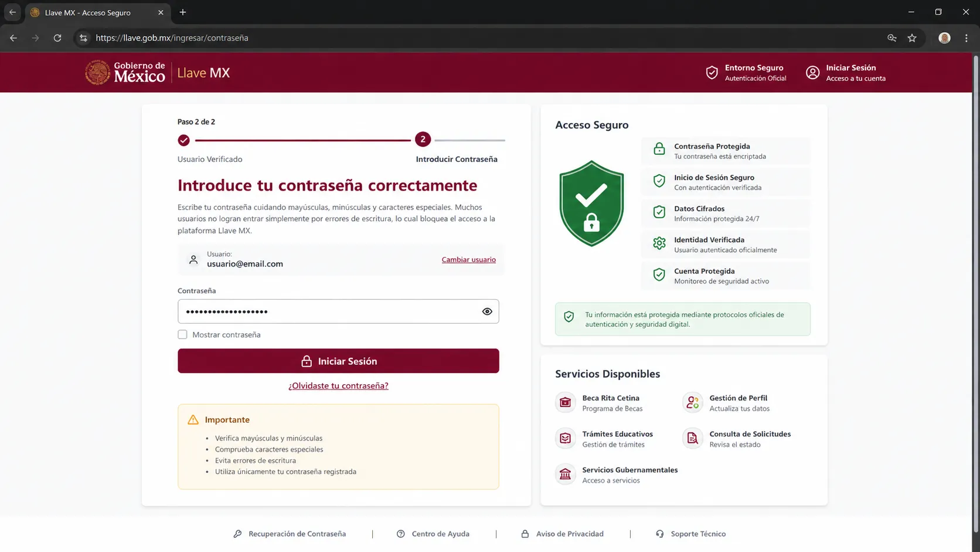This screenshot has height=552, width=980.
Task: Click the Servicios Disponibles heading
Action: [x=607, y=374]
